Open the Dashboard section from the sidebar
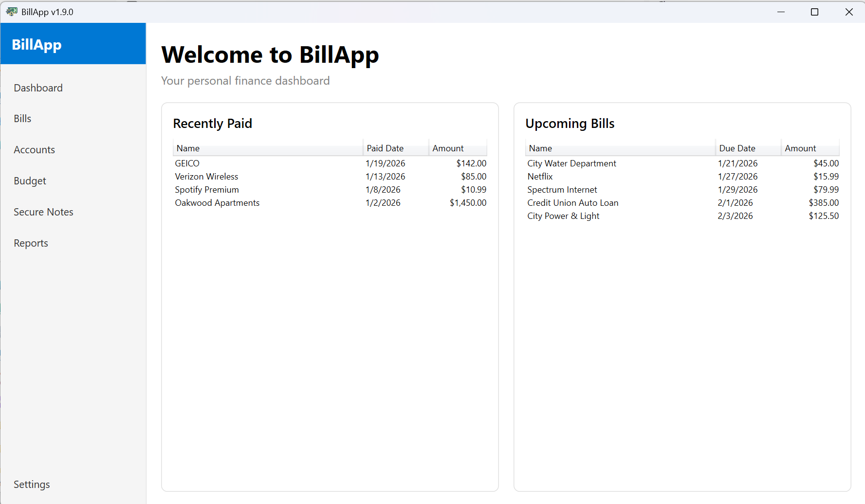The image size is (865, 504). pos(38,88)
